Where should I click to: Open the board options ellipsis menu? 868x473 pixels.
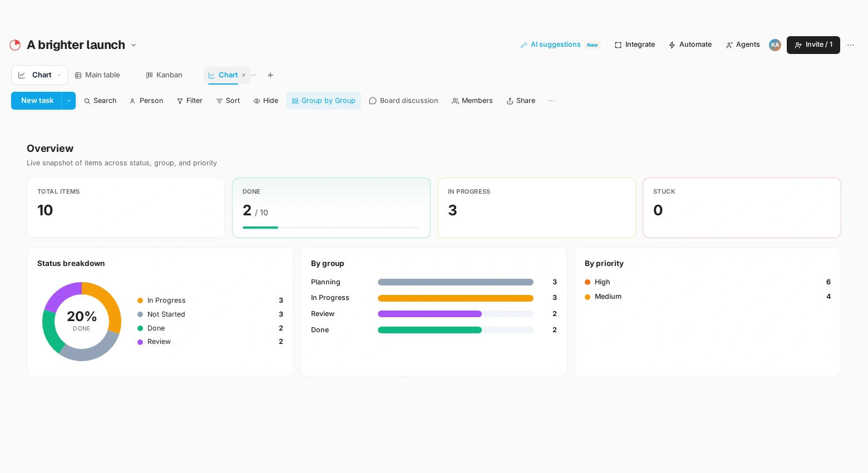pos(851,45)
